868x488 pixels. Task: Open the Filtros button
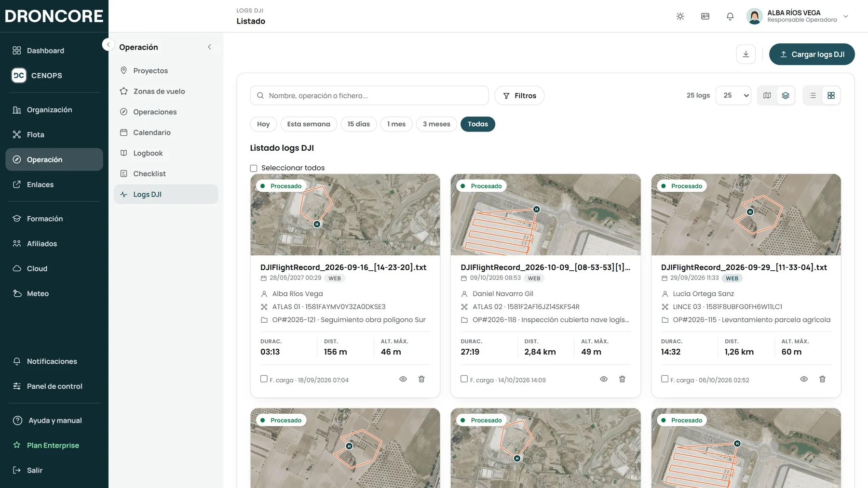(519, 95)
